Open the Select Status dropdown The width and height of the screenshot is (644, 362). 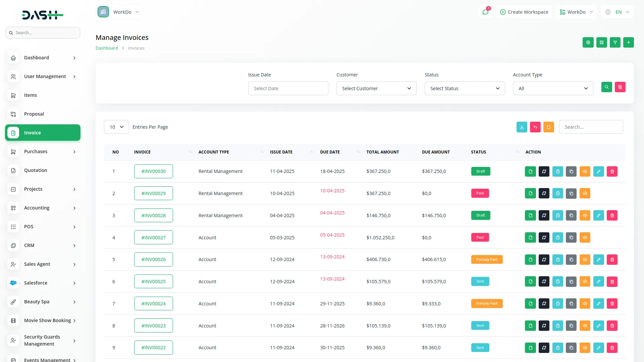coord(465,88)
